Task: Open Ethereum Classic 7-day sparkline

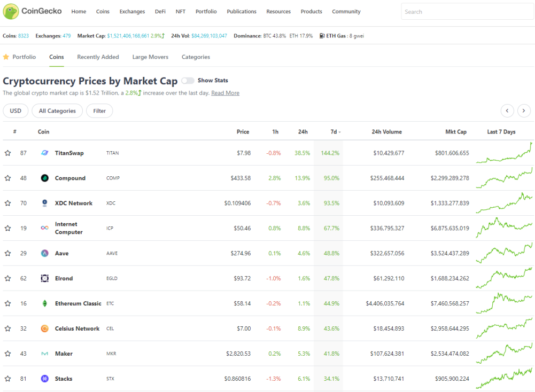Action: click(x=504, y=303)
